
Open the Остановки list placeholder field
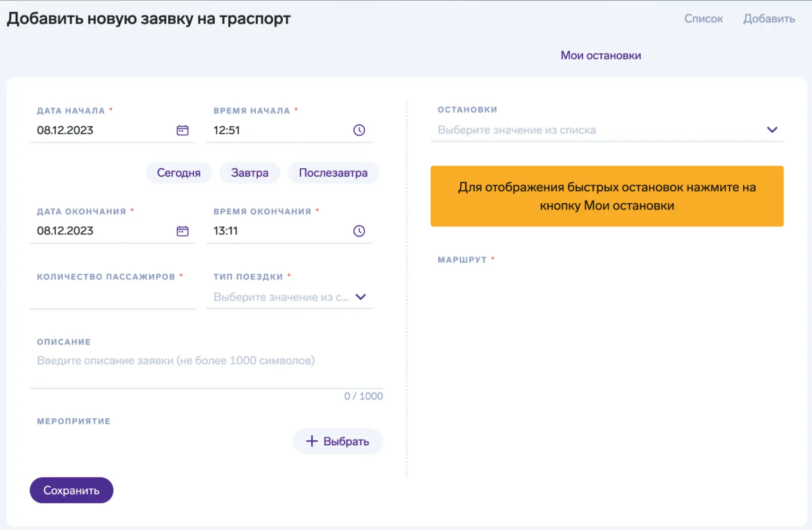point(607,130)
